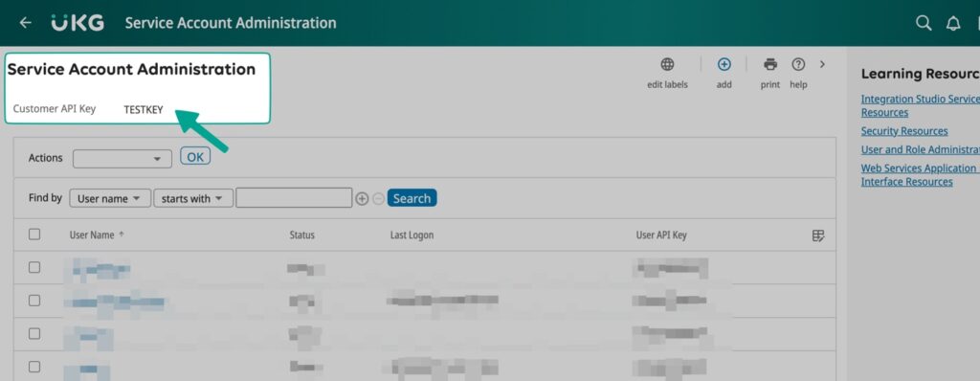980x381 pixels.
Task: Click the Search button
Action: (412, 198)
